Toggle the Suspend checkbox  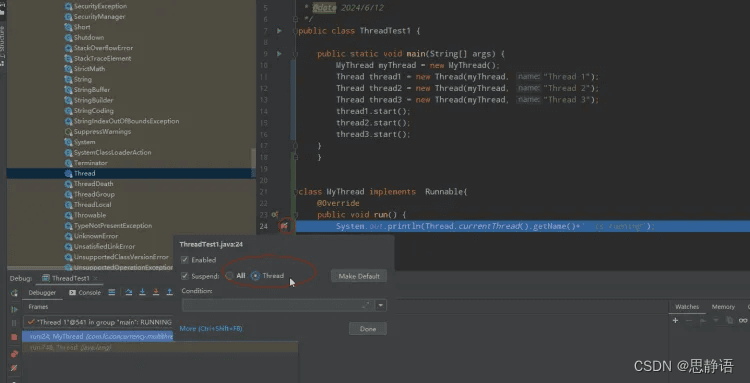click(x=185, y=276)
